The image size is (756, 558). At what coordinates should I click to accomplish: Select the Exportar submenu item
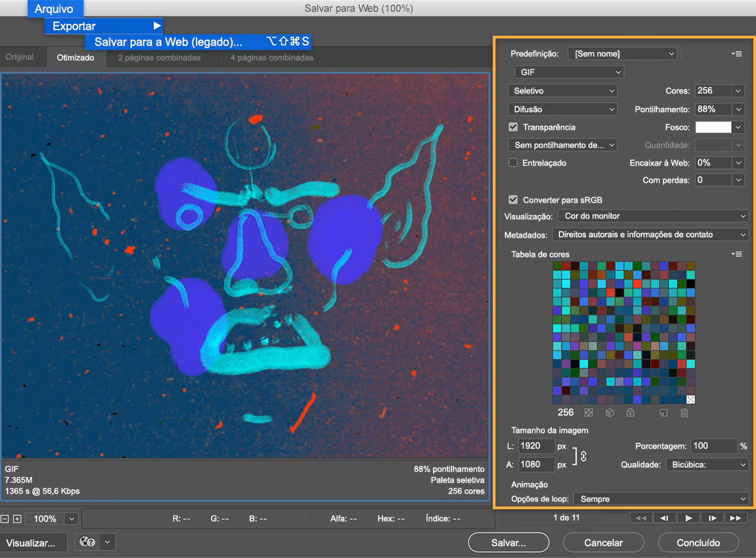tap(104, 26)
